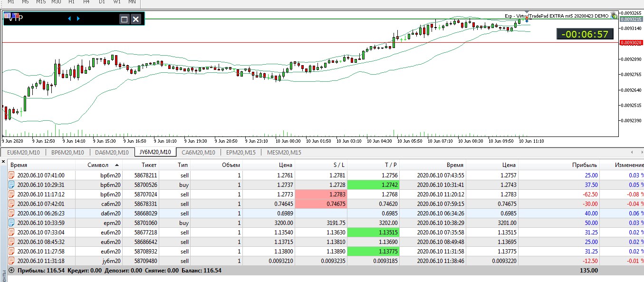The height and width of the screenshot is (282, 644).
Task: Click the left blue arrow in VTP panel
Action: (69, 19)
